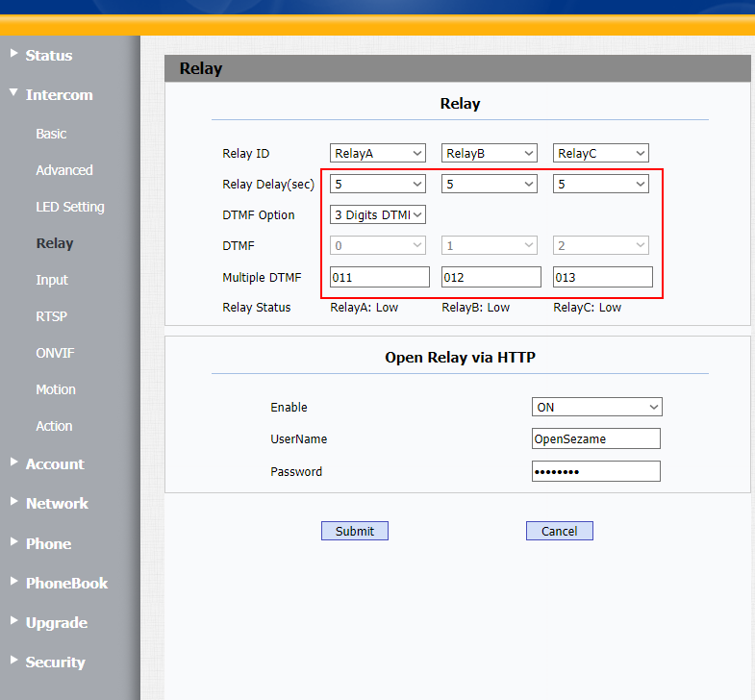Open the RelayA Relay ID dropdown
Screen dimensions: 755x700
tap(378, 153)
